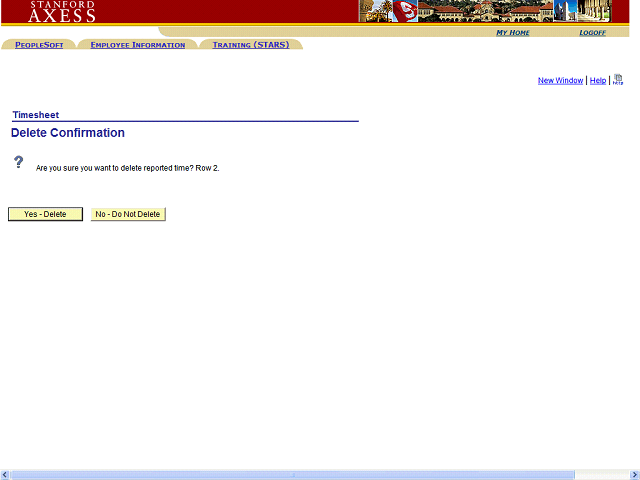Viewport: 640px width, 480px height.
Task: Open the My Home link
Action: point(513,33)
